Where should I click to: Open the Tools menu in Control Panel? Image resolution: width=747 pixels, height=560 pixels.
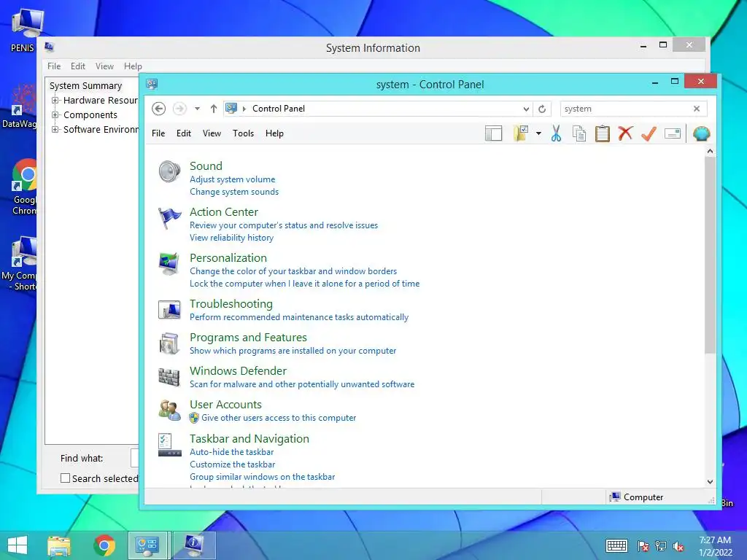pyautogui.click(x=243, y=133)
